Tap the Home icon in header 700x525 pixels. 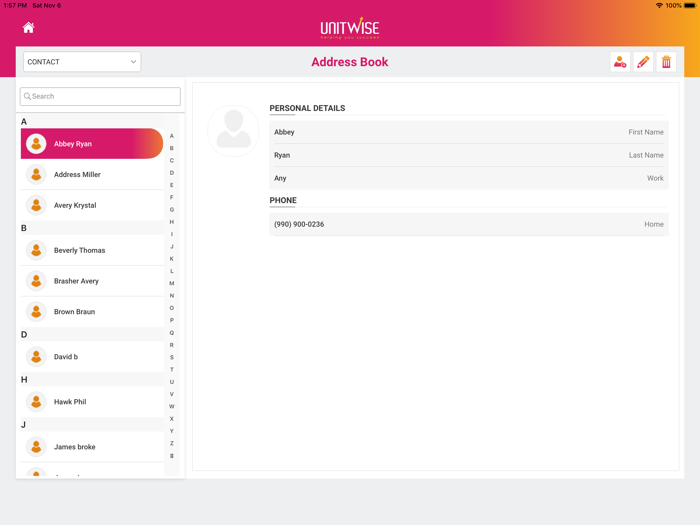[28, 28]
